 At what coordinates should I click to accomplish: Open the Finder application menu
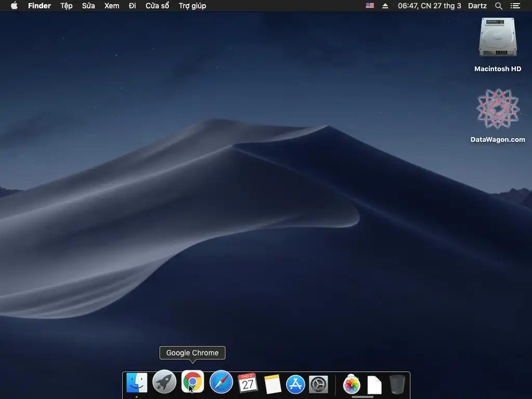pyautogui.click(x=39, y=6)
